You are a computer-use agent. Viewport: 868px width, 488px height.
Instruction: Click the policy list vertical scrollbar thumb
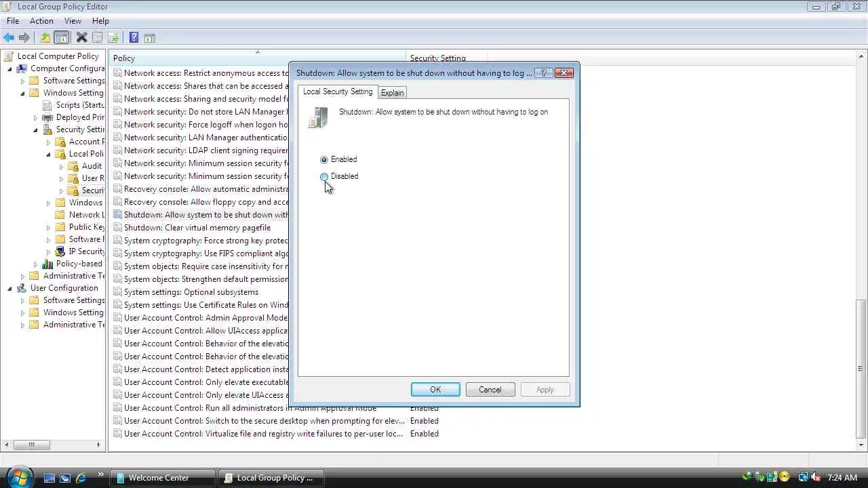coord(861,369)
